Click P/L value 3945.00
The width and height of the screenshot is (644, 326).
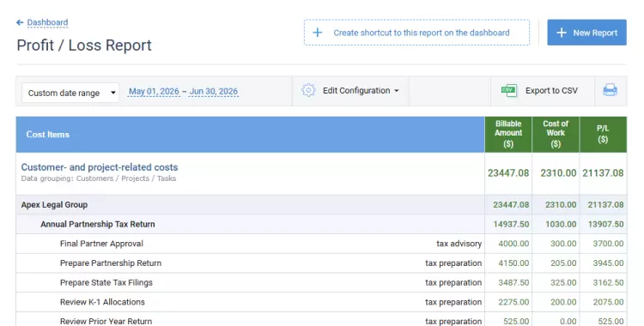(x=608, y=263)
